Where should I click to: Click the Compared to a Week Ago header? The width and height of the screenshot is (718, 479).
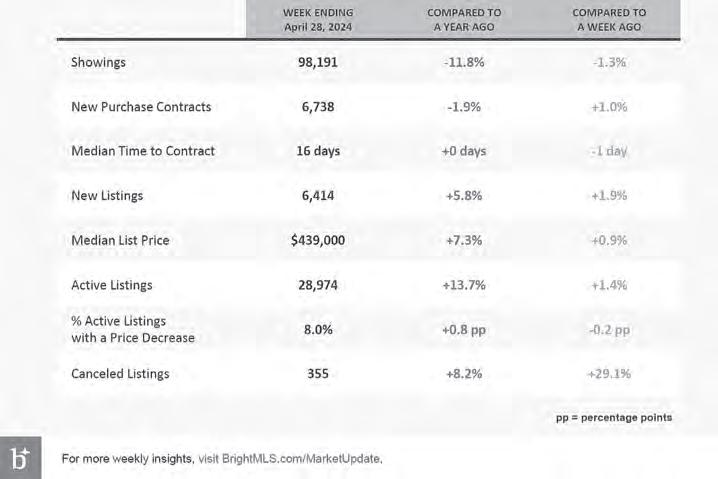coord(609,20)
